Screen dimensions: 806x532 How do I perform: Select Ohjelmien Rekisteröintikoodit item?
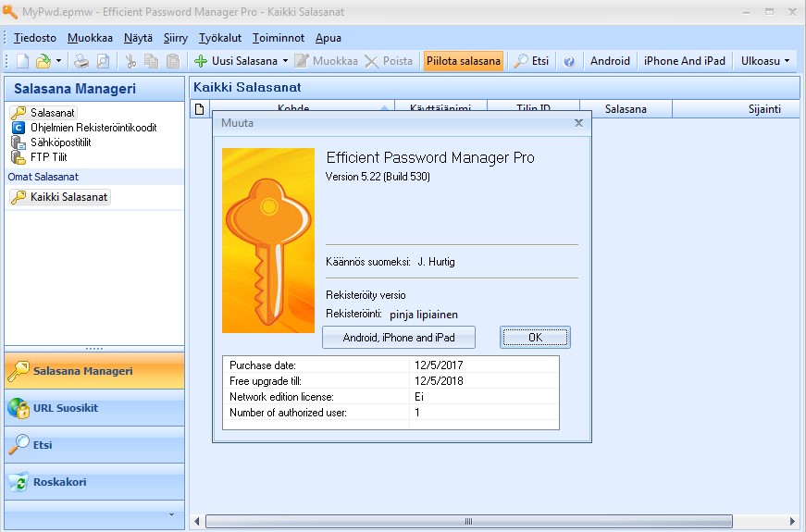point(84,128)
